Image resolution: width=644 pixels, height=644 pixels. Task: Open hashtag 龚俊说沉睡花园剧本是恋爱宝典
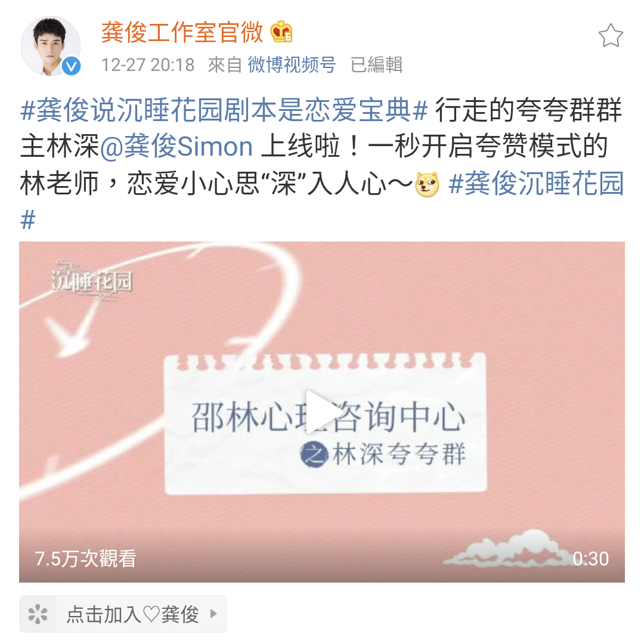224,110
